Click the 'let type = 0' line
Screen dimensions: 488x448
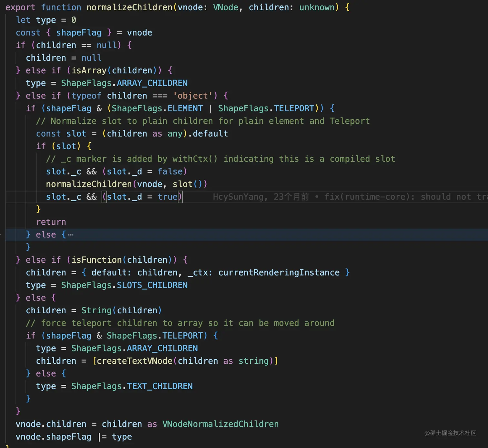pos(46,20)
